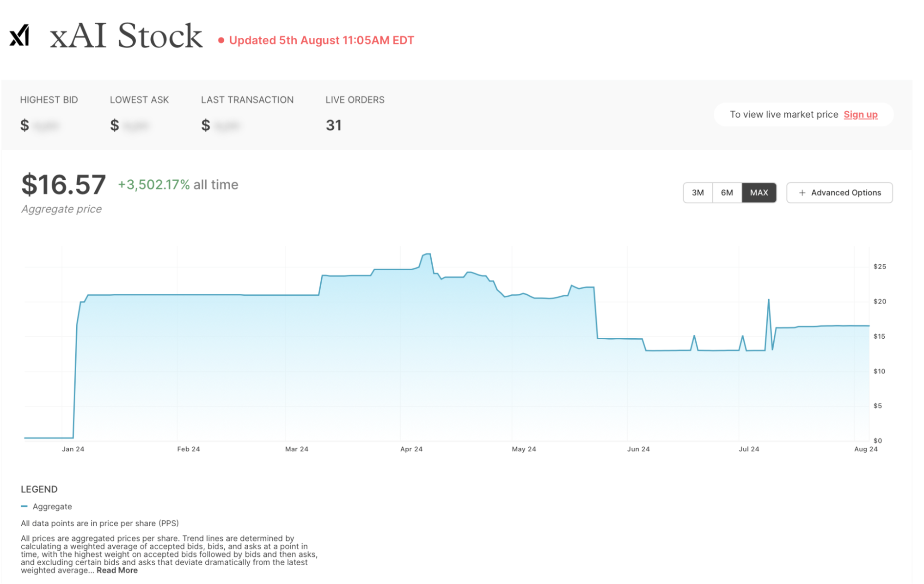This screenshot has height=584, width=924.
Task: Click the Updated 5th August timestamp
Action: click(x=321, y=41)
